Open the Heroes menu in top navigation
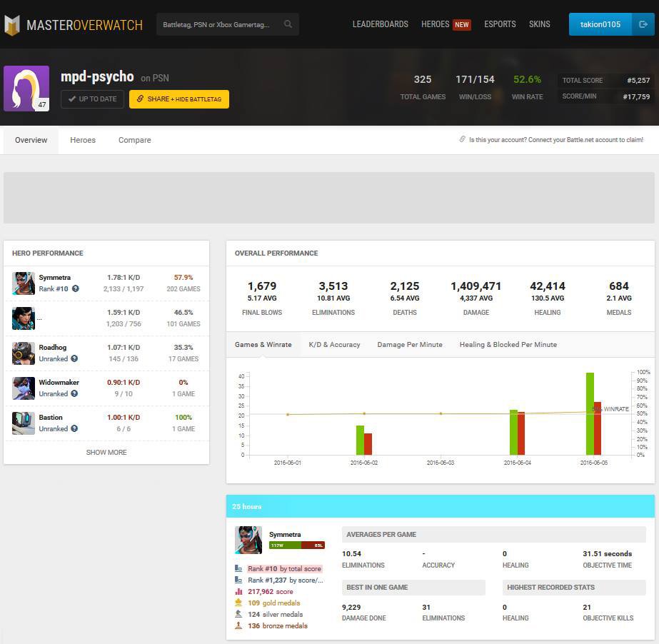 click(x=435, y=24)
